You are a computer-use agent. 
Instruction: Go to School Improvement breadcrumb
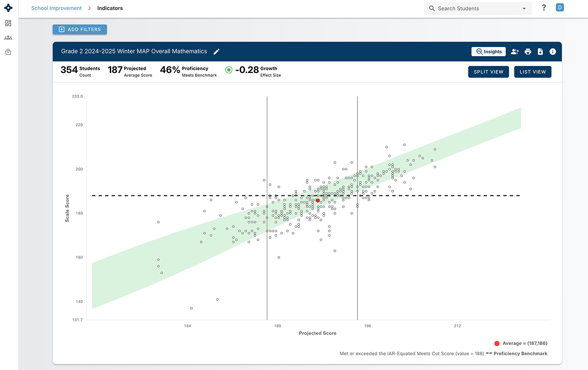pos(56,8)
